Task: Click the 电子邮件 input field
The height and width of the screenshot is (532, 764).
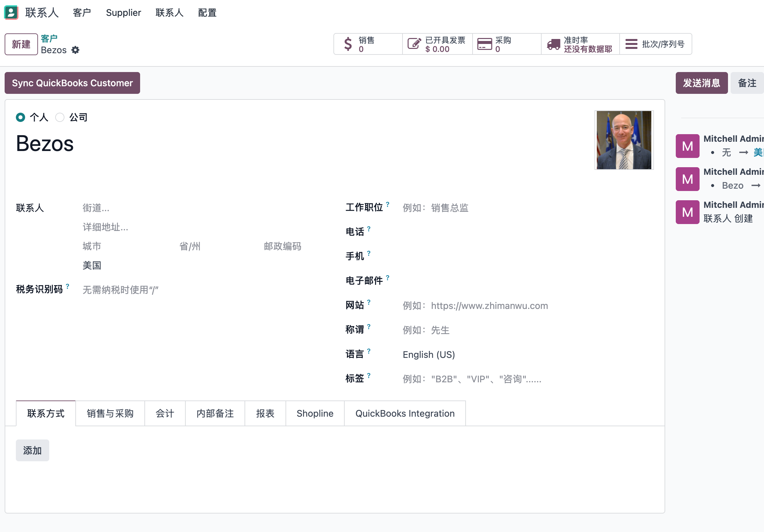Action: tap(527, 281)
